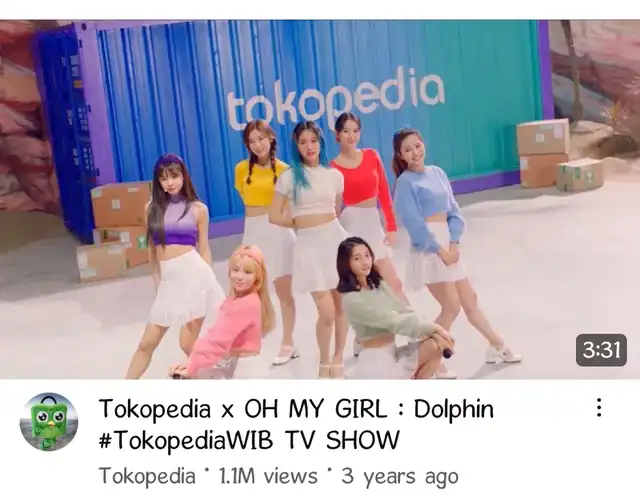
Task: Click the tokopedia logo on the container
Action: [x=335, y=98]
